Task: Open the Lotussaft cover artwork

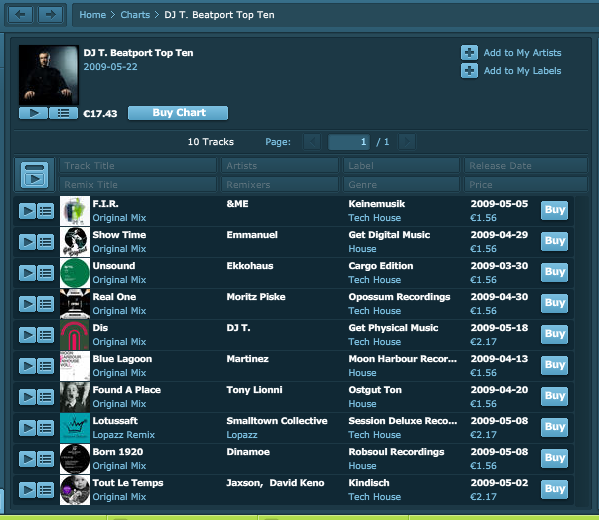Action: pos(75,428)
